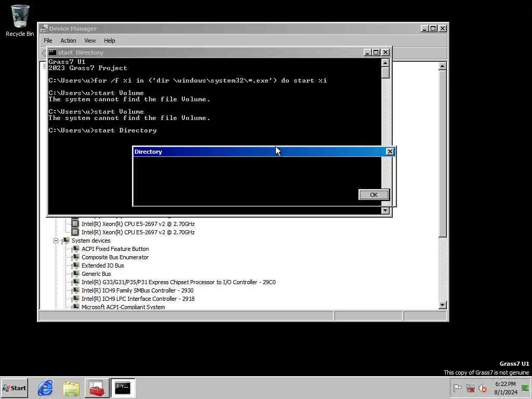
Task: Minimize the command prompt window
Action: 367,52
